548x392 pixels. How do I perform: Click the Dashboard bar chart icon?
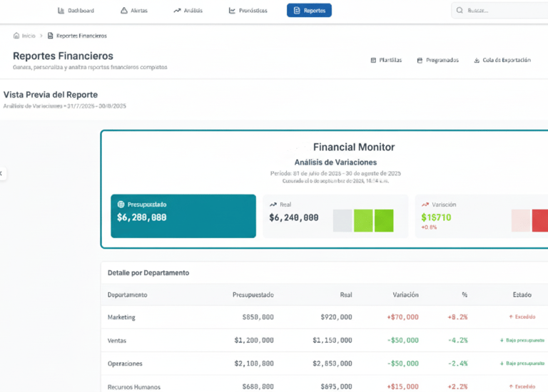[61, 11]
